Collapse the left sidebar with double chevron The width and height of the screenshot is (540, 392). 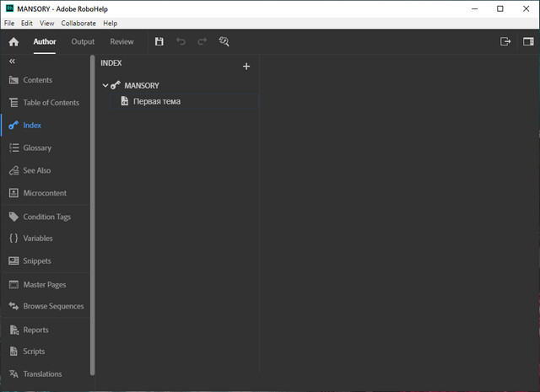pos(12,62)
